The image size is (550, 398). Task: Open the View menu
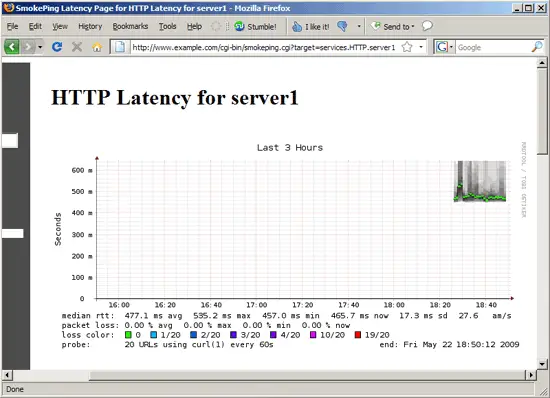click(x=60, y=26)
